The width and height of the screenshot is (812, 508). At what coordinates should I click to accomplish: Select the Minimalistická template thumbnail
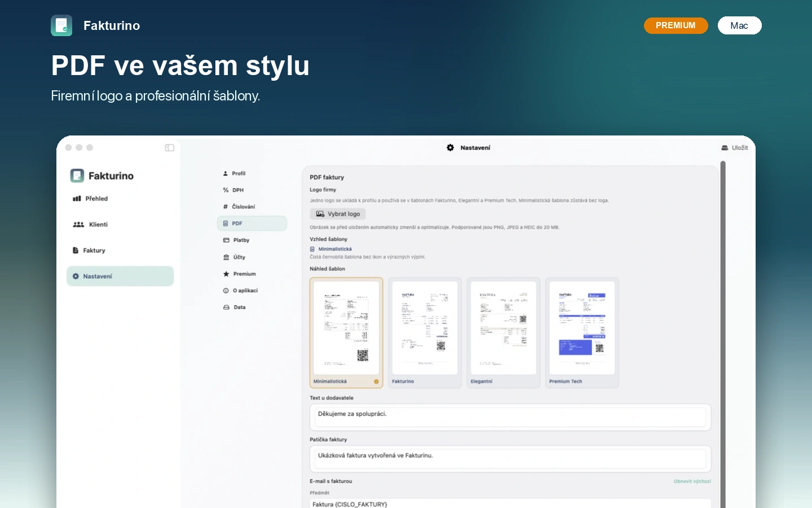tap(346, 332)
